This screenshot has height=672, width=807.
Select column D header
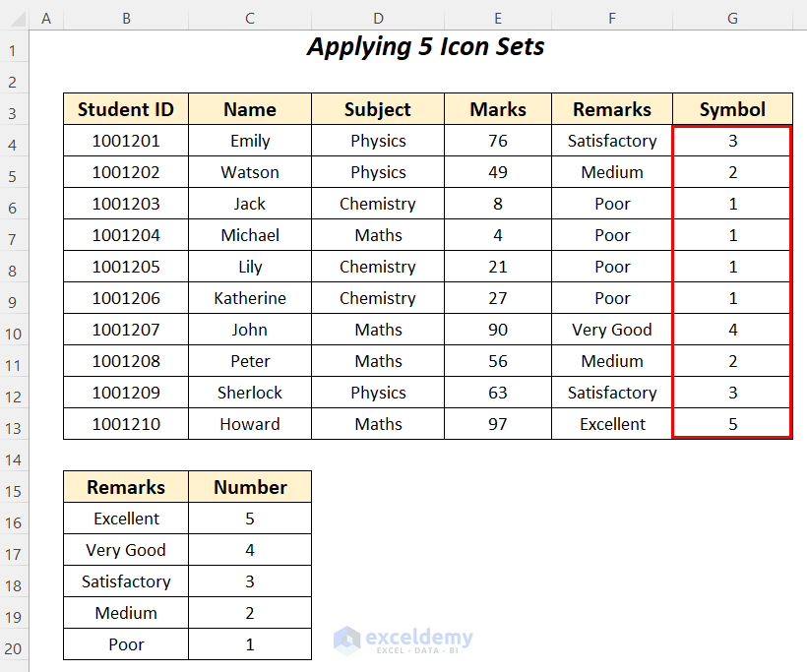pos(378,18)
